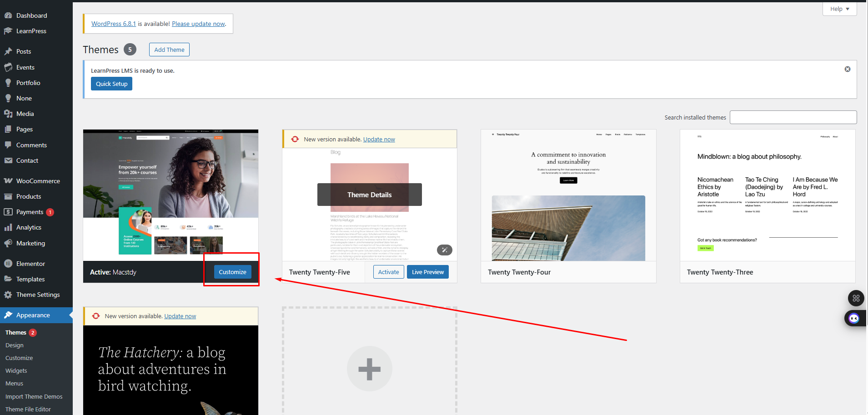
Task: Open the Theme File Editor submenu item
Action: coord(28,409)
